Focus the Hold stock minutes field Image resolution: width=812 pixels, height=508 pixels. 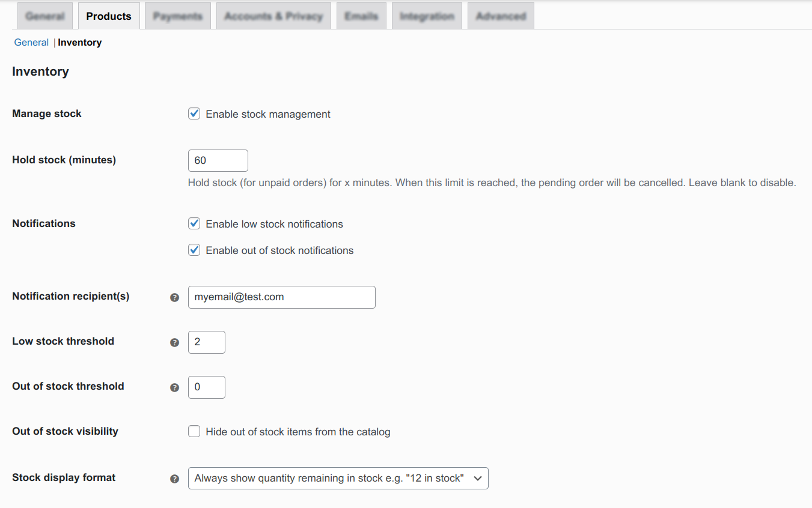(x=218, y=160)
